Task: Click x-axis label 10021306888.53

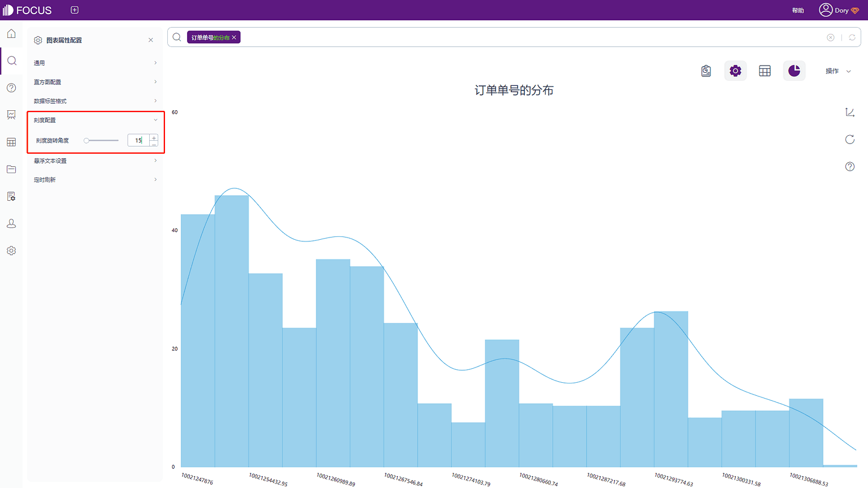Action: coord(809,480)
